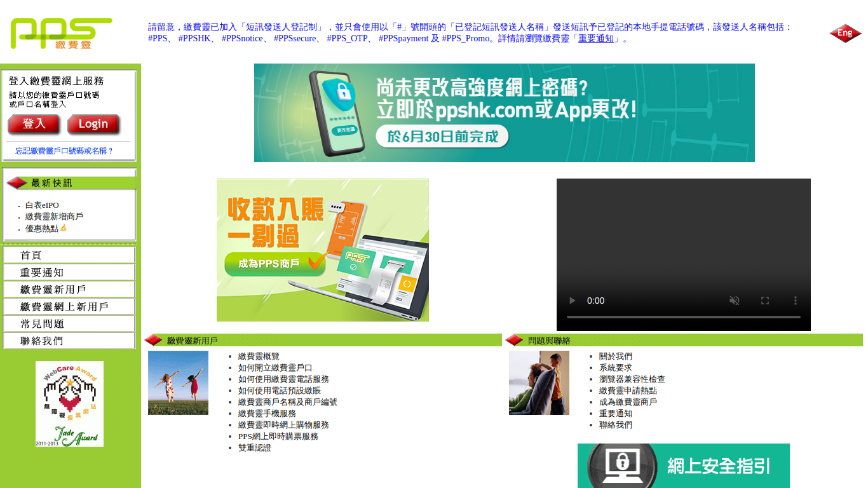Open the 重要通知 link in the top notice
868x488 pixels.
pos(596,38)
